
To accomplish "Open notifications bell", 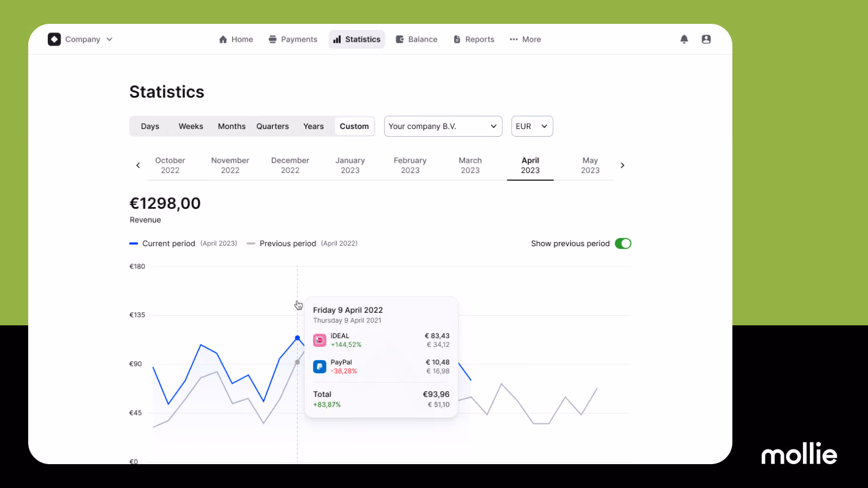I will coord(684,39).
